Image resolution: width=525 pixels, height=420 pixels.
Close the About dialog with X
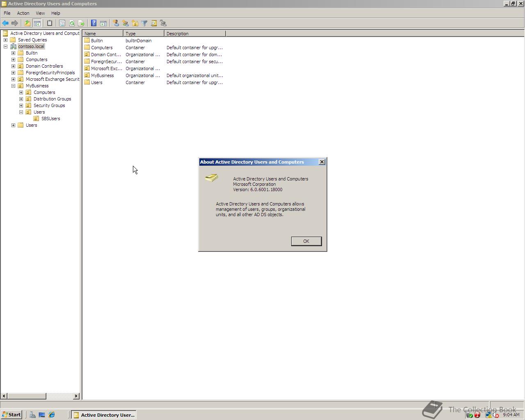(x=322, y=162)
